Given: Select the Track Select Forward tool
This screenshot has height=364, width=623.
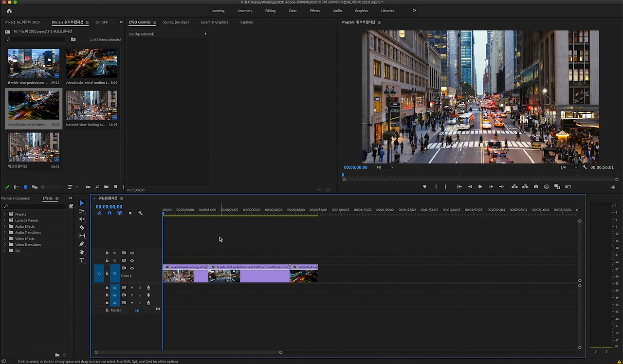Looking at the screenshot, I should (82, 211).
